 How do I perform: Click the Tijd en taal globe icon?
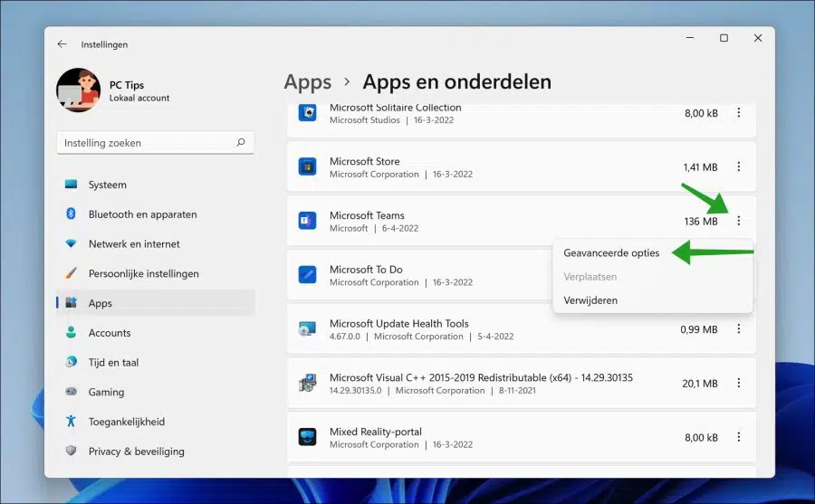[x=72, y=362]
